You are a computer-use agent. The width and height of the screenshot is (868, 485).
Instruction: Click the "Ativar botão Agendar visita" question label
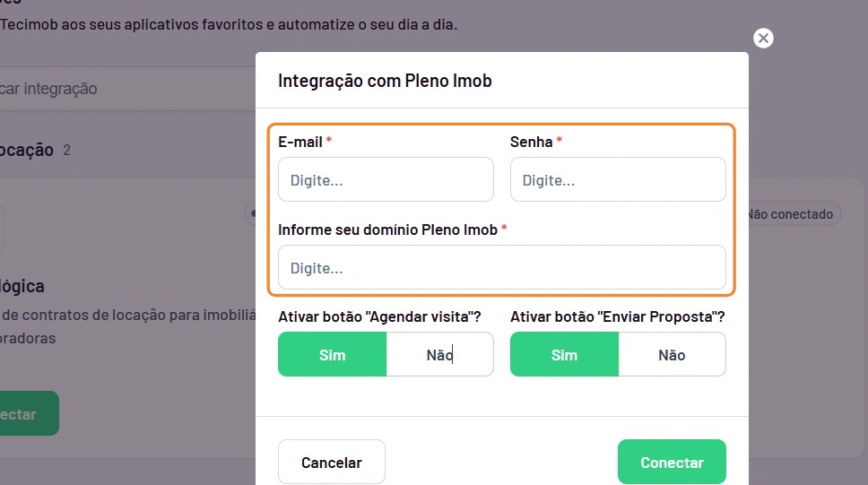pos(379,316)
